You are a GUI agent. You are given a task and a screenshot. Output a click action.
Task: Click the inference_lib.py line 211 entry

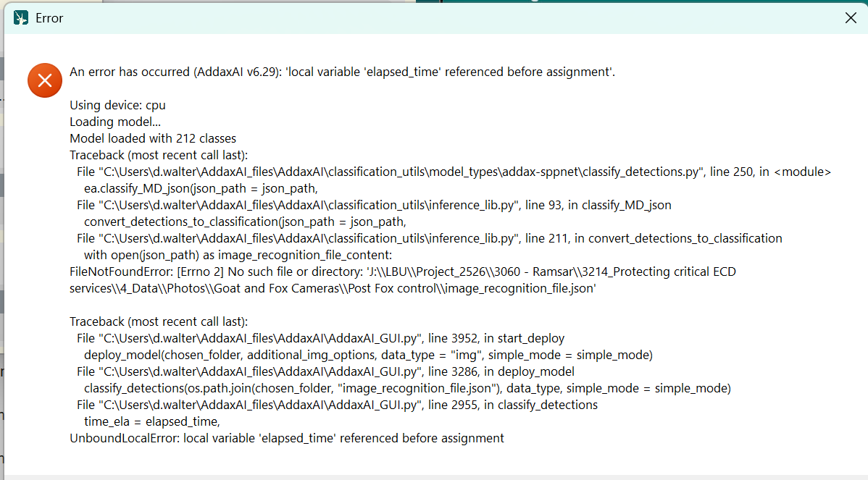coord(429,238)
